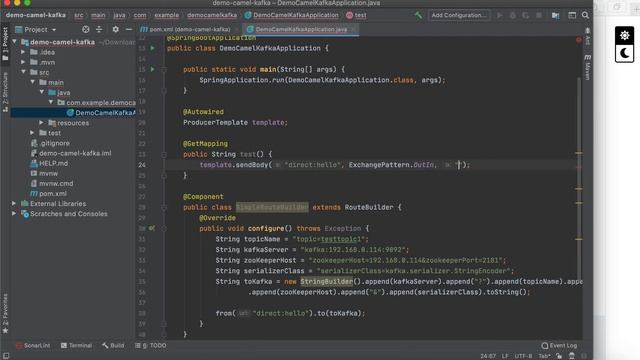Viewport: 640px width, 360px height.
Task: Switch to dark theme moon icon
Action: 624,53
